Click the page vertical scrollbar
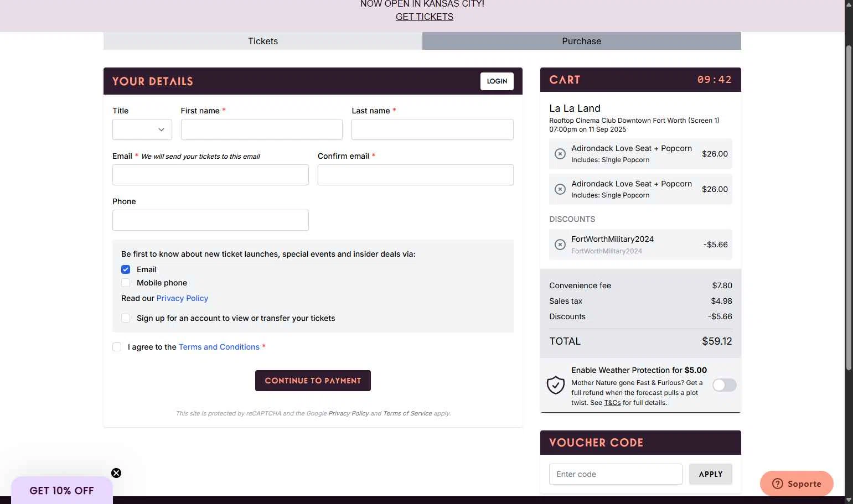 849,207
